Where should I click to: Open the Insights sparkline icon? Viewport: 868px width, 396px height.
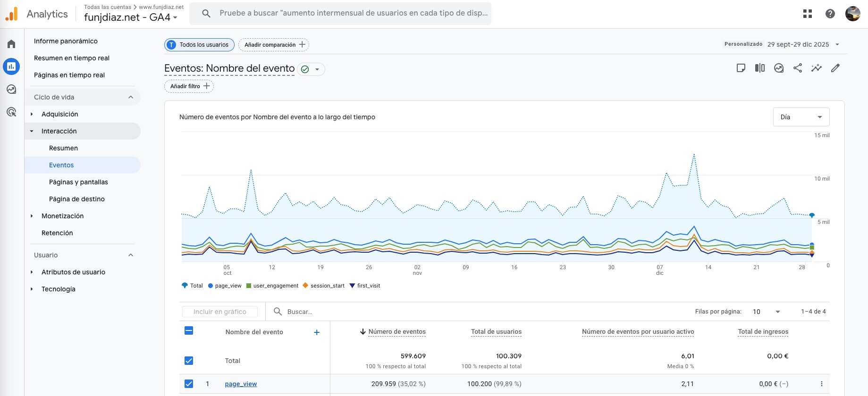[817, 68]
